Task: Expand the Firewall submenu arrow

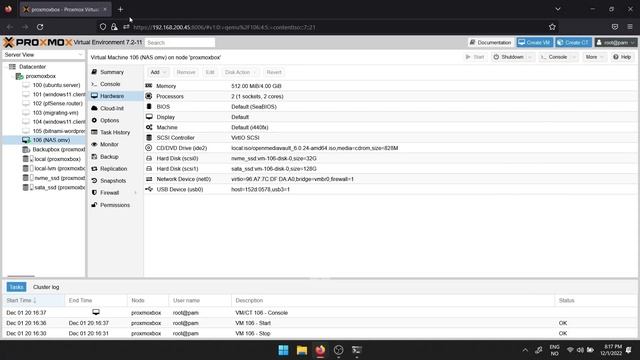Action: (136, 193)
